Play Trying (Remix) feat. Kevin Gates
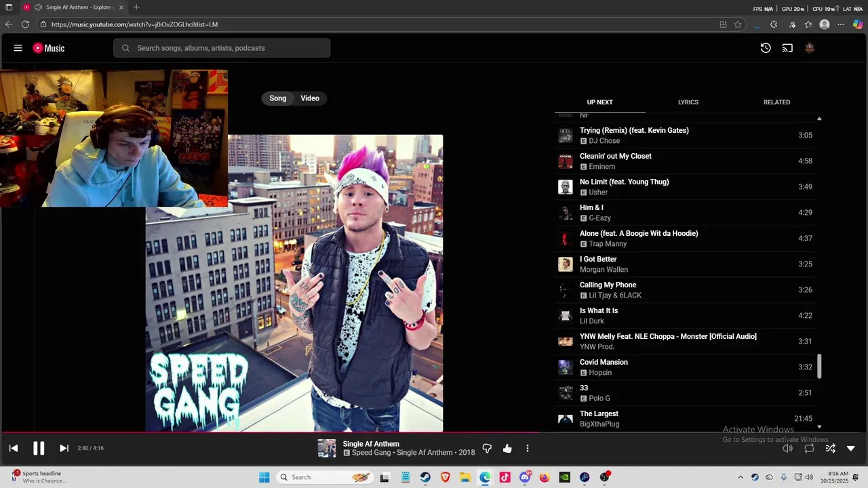Screen dimensions: 868x488 685,136
